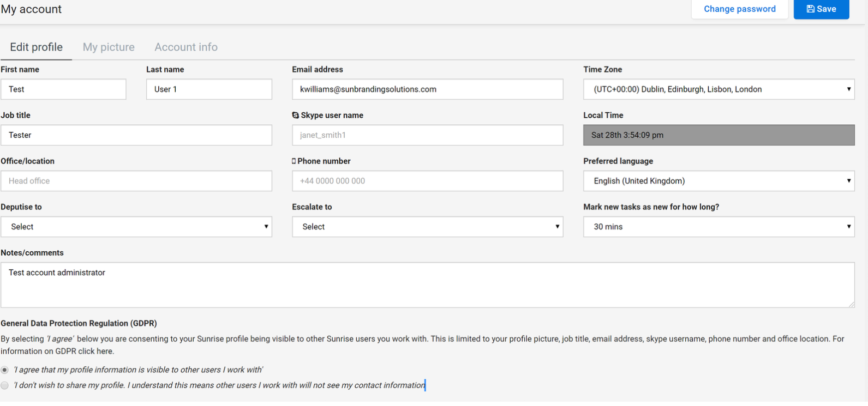This screenshot has height=406, width=868.
Task: Click the Office/location field
Action: coord(136,181)
